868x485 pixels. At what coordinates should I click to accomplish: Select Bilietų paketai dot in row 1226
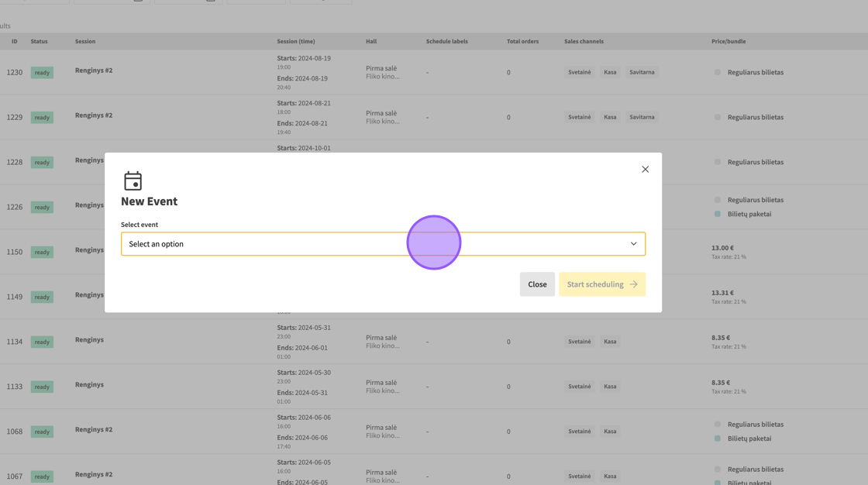(718, 214)
